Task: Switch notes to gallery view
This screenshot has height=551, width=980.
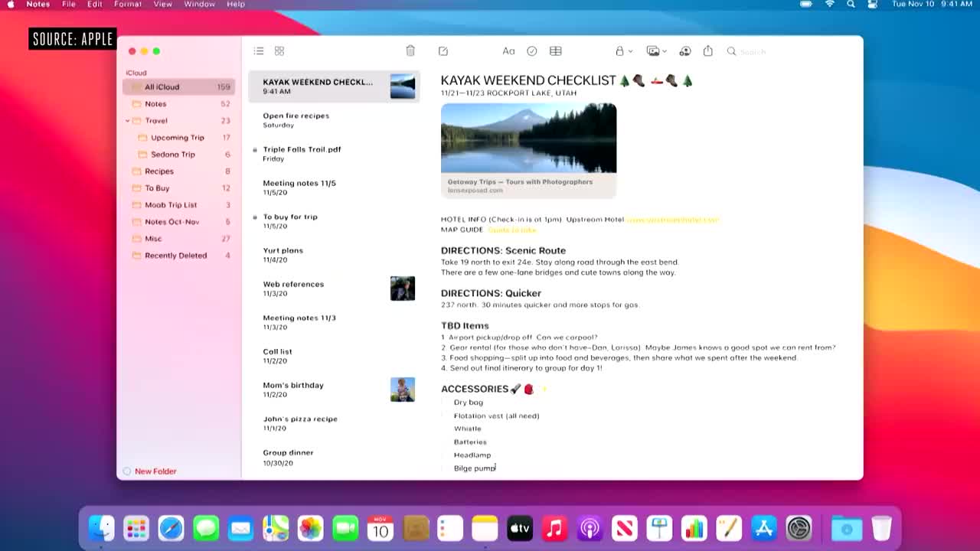Action: tap(279, 51)
